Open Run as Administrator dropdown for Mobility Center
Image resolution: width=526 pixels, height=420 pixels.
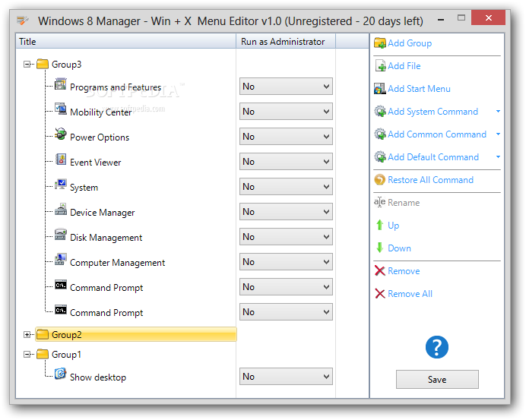pyautogui.click(x=286, y=112)
